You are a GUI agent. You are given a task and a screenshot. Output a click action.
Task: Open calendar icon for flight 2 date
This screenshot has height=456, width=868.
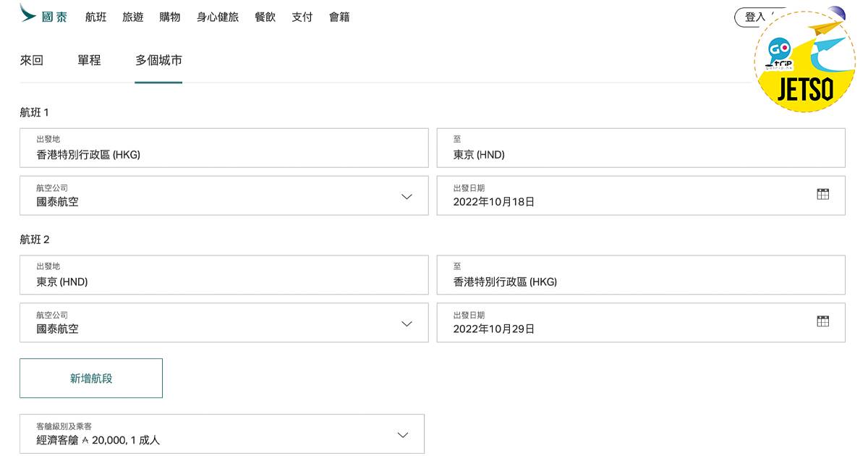pyautogui.click(x=822, y=321)
